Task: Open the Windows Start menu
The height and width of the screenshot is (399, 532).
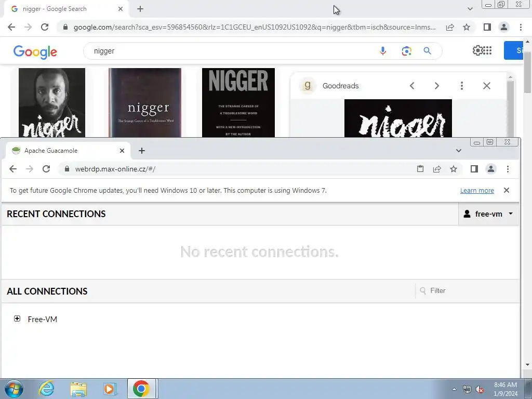Action: pyautogui.click(x=14, y=389)
